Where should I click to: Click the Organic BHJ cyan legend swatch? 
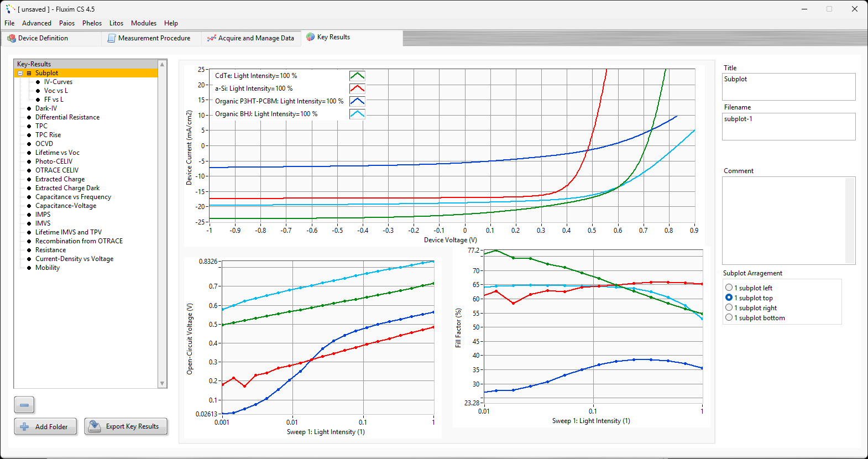click(357, 114)
